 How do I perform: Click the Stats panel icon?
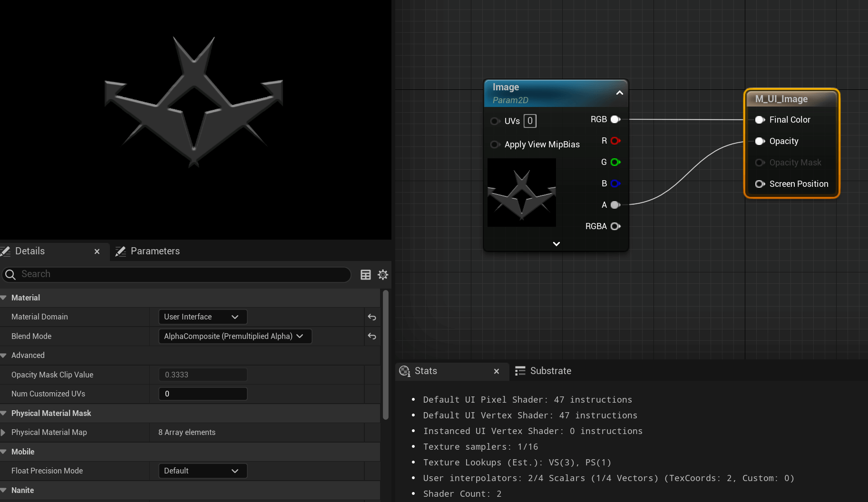(404, 371)
